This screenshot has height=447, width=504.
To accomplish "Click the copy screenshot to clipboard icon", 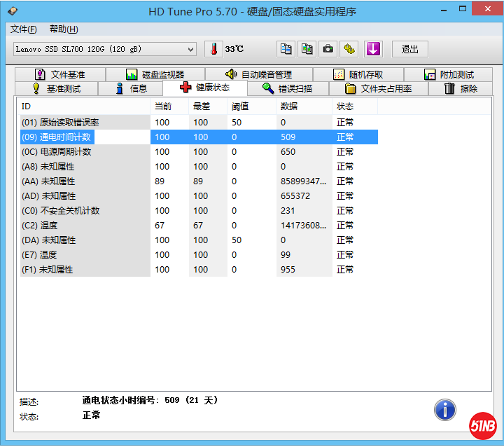I will (x=307, y=49).
